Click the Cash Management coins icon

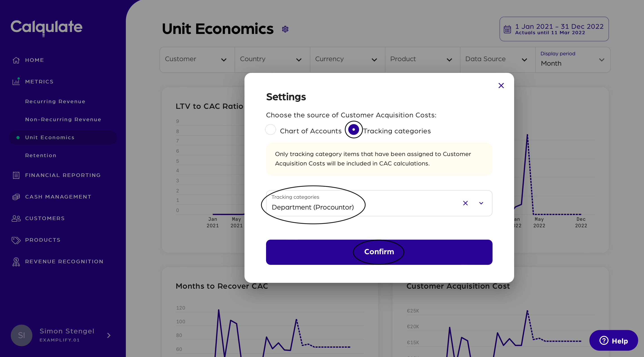coord(16,197)
